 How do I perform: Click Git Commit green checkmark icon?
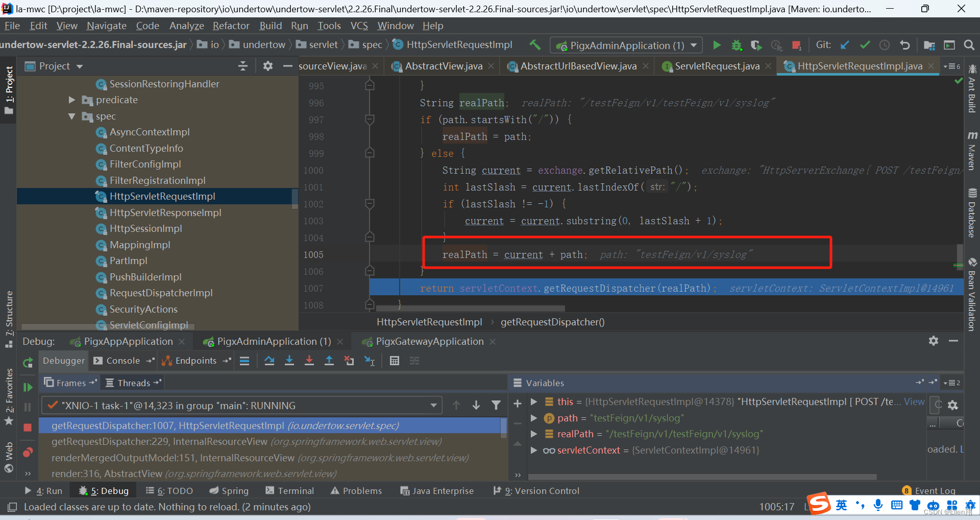coord(865,45)
